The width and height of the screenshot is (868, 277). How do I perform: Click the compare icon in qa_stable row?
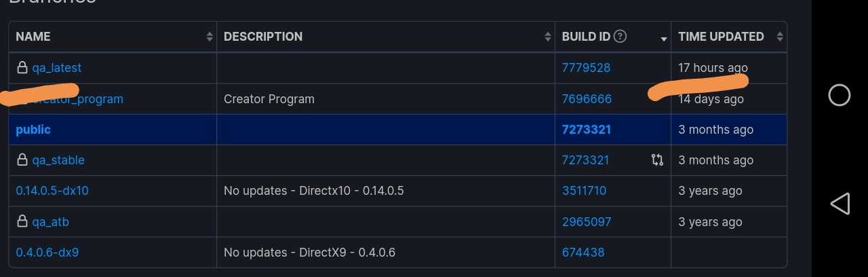(x=657, y=160)
